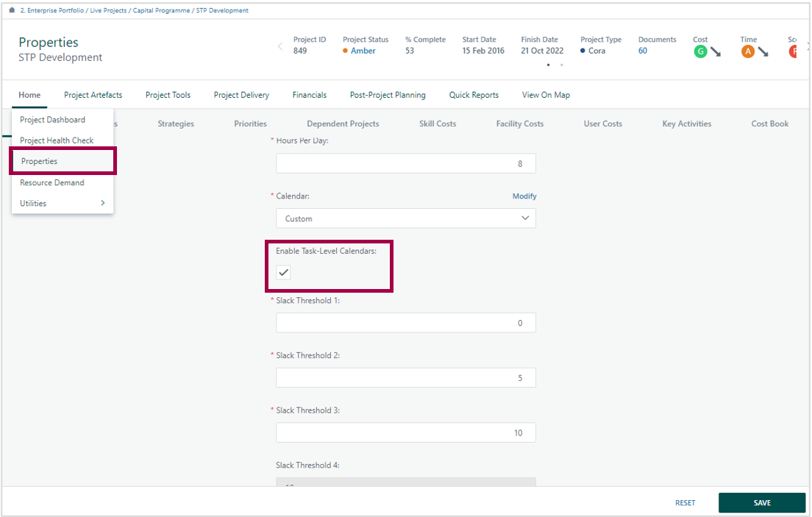
Task: Click the Slack Threshold 3 input field
Action: click(405, 432)
